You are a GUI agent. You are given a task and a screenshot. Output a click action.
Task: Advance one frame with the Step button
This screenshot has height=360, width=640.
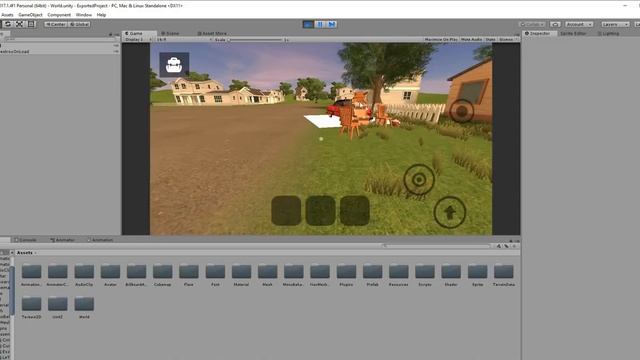coord(332,24)
